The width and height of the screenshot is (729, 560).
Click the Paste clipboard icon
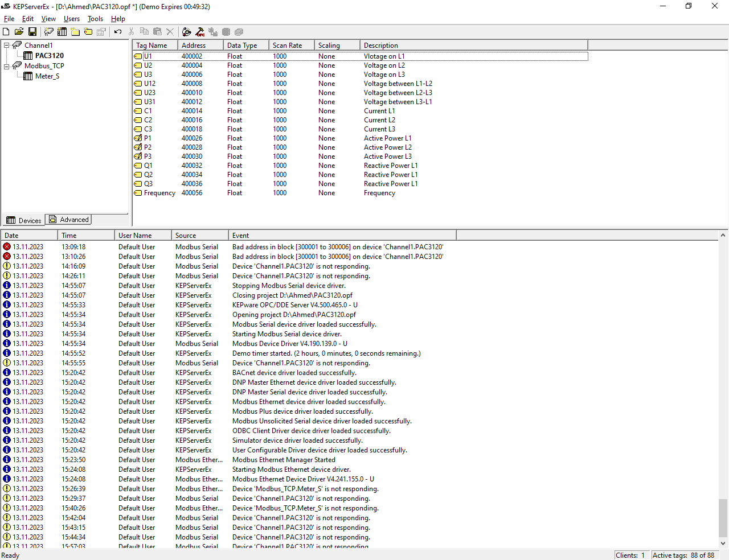click(x=157, y=32)
